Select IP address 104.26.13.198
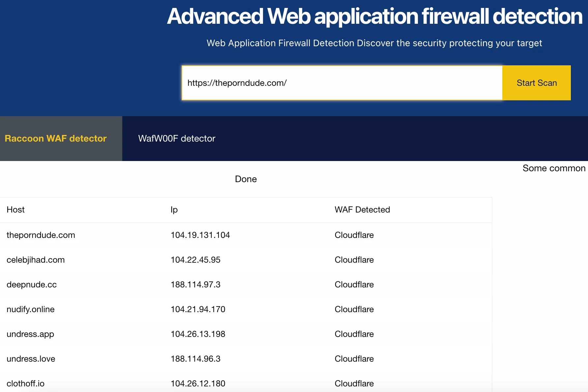 pos(198,334)
